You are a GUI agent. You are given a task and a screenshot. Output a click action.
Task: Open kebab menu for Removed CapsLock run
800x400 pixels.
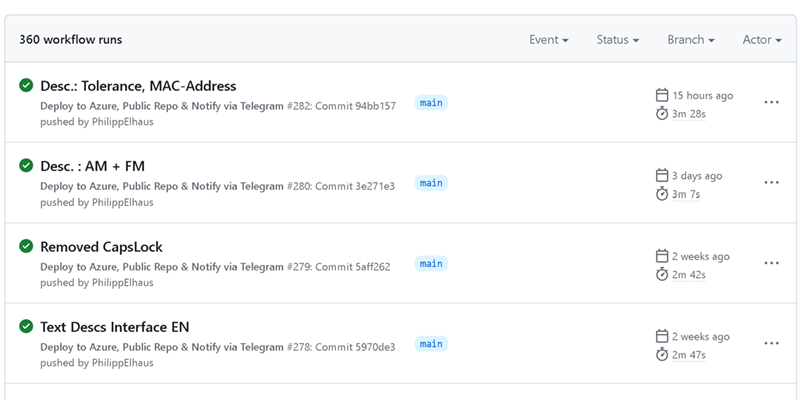click(x=771, y=263)
